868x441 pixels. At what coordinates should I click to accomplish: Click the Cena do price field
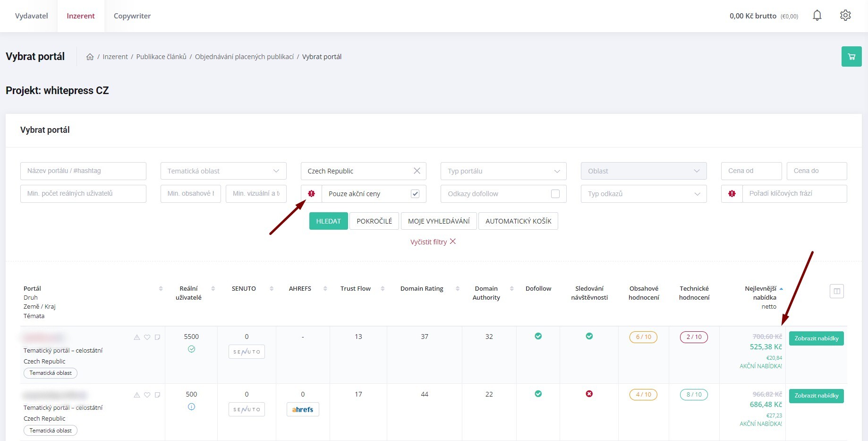pos(817,171)
